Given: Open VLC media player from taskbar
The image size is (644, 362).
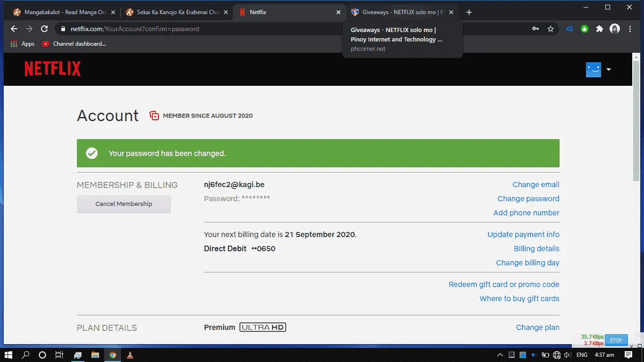Looking at the screenshot, I should (x=130, y=355).
